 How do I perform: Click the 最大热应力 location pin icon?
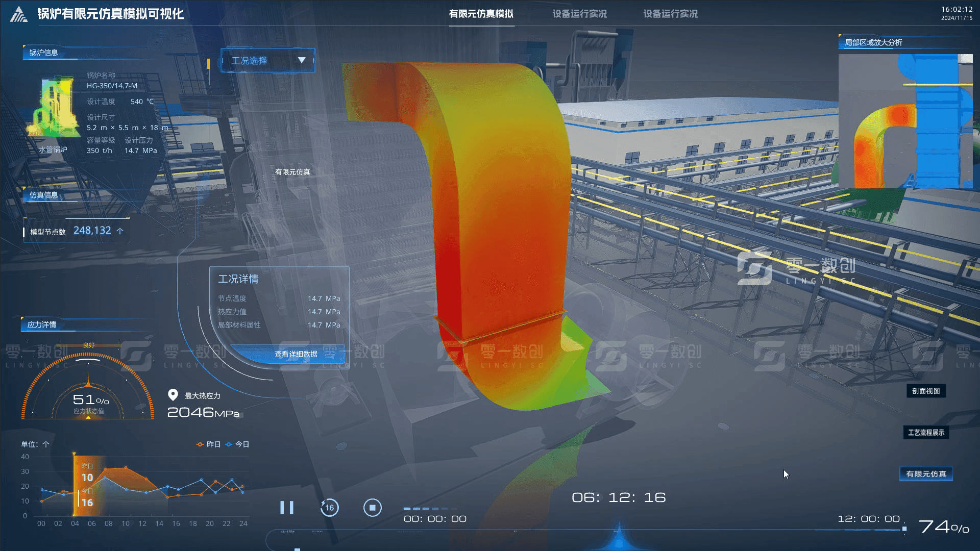point(173,395)
